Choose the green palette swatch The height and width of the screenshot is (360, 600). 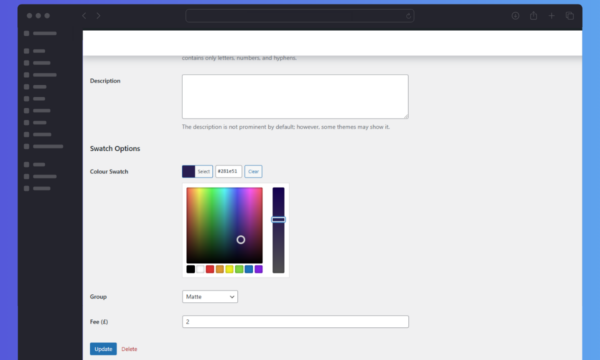(x=239, y=269)
